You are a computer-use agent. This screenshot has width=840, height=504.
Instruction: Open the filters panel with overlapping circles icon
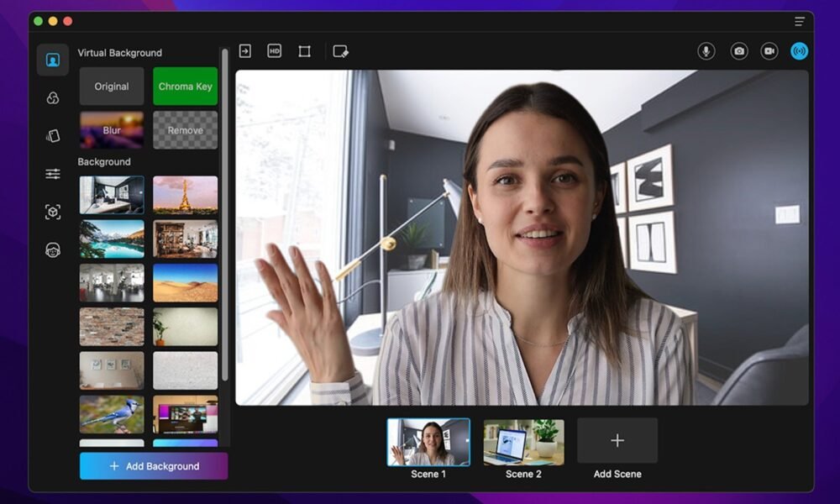pos(53,98)
